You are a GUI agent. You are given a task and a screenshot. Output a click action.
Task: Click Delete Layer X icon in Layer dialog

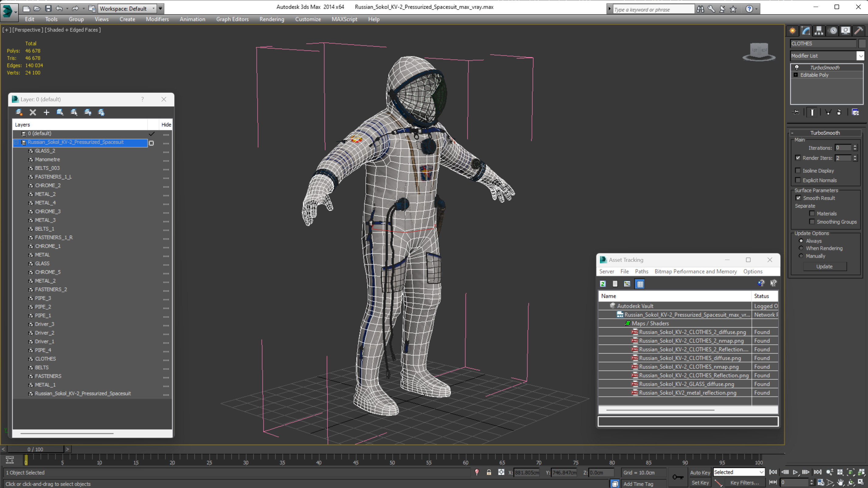[33, 112]
